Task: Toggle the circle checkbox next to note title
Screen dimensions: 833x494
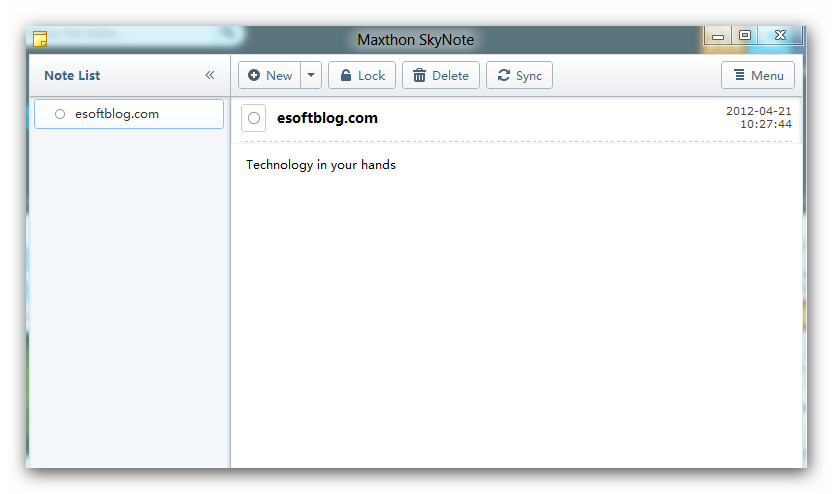Action: (x=253, y=118)
